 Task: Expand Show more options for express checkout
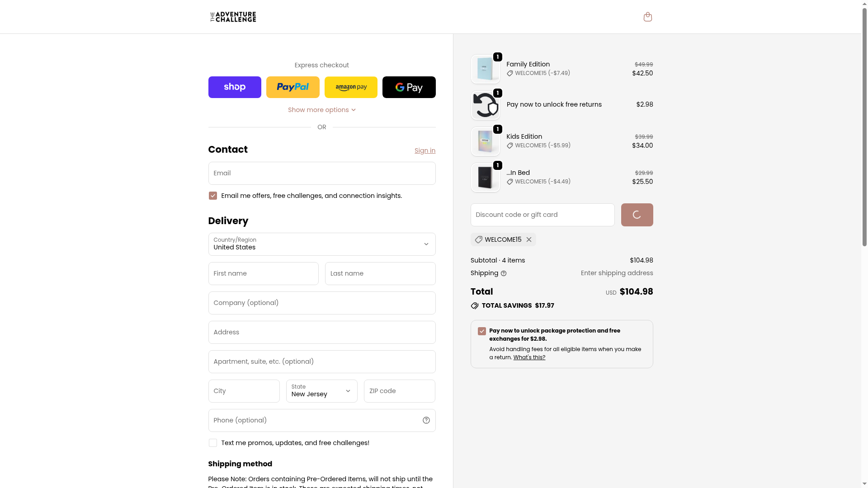click(x=321, y=110)
